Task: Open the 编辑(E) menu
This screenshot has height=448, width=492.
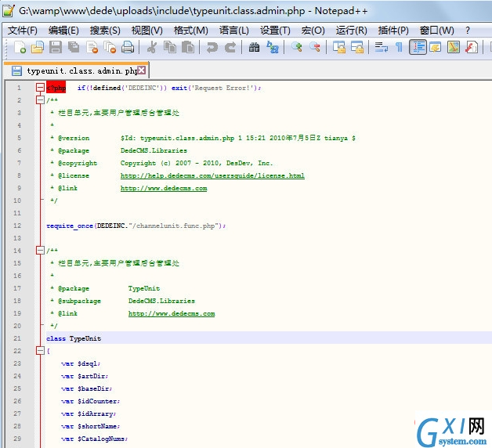Action: pyautogui.click(x=63, y=31)
